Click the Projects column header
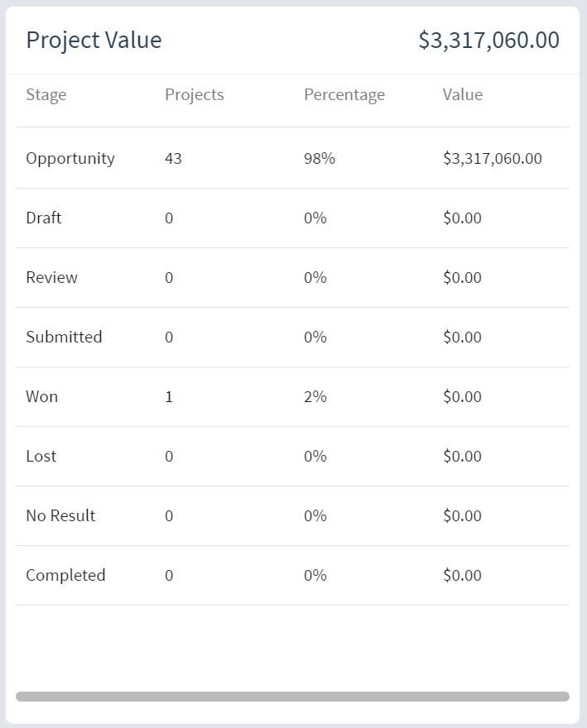The height and width of the screenshot is (728, 587). (x=194, y=95)
